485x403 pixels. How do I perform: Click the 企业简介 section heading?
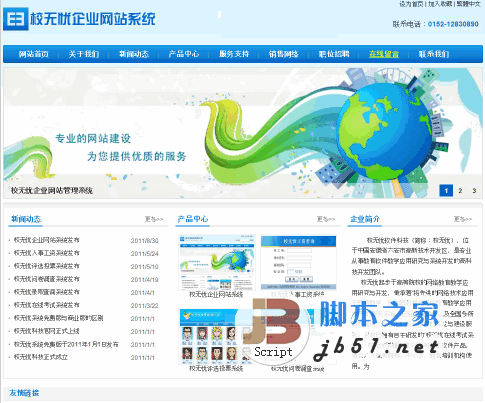point(365,219)
